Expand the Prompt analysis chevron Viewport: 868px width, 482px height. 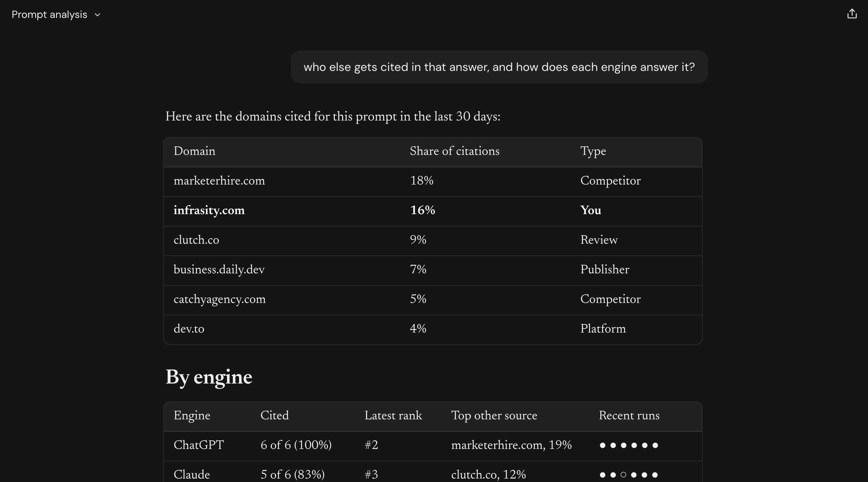point(97,15)
